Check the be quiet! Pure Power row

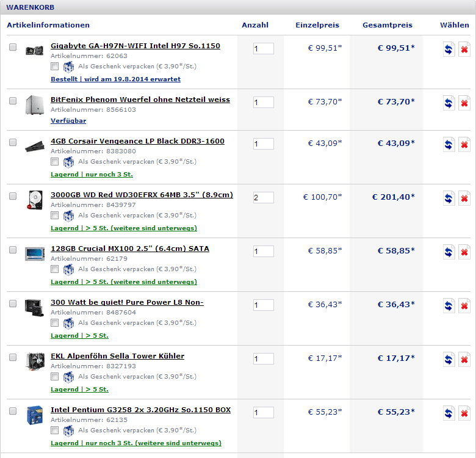point(13,304)
